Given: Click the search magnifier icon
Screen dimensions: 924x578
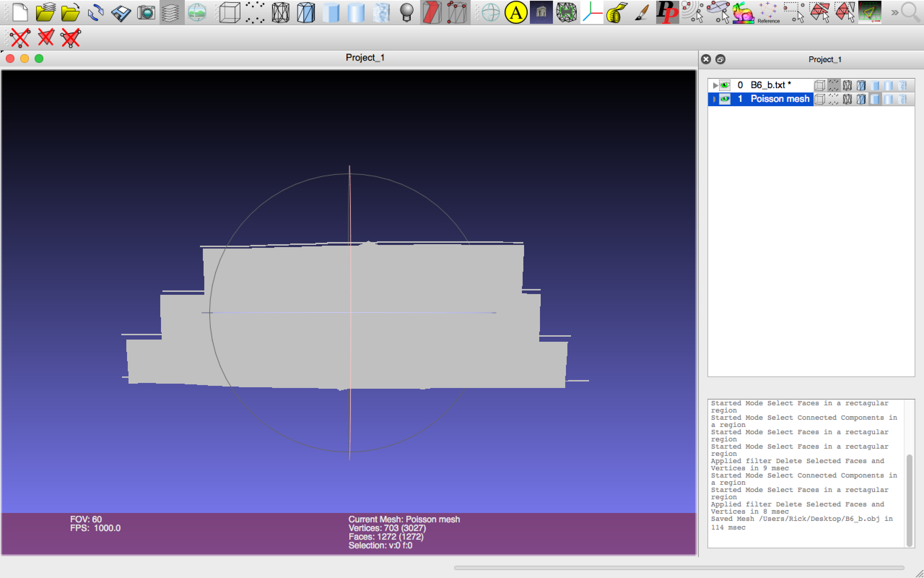Looking at the screenshot, I should [x=911, y=12].
